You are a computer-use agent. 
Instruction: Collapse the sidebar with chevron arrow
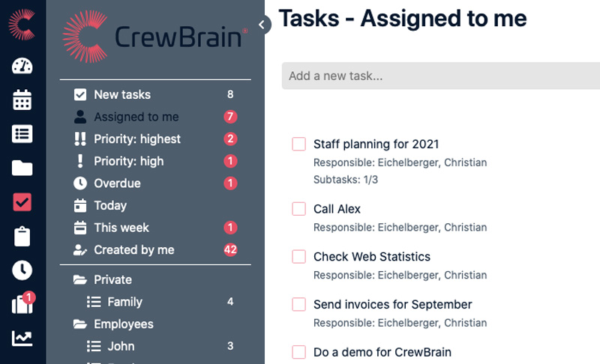(x=262, y=25)
